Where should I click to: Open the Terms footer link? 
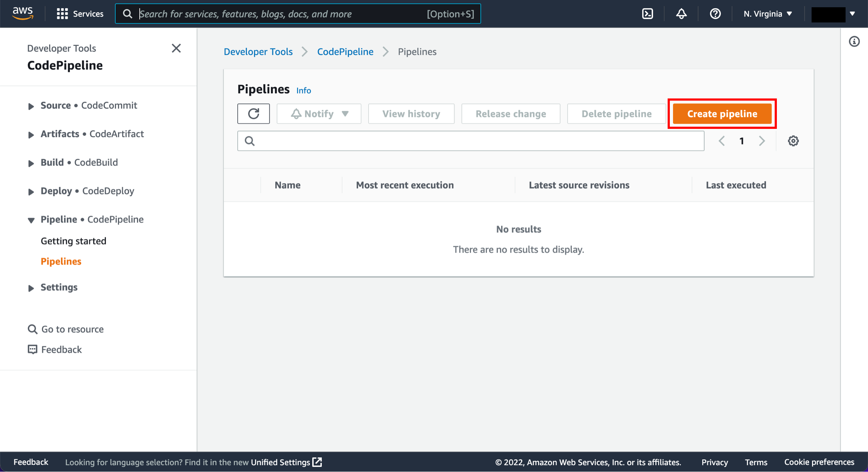pyautogui.click(x=756, y=462)
